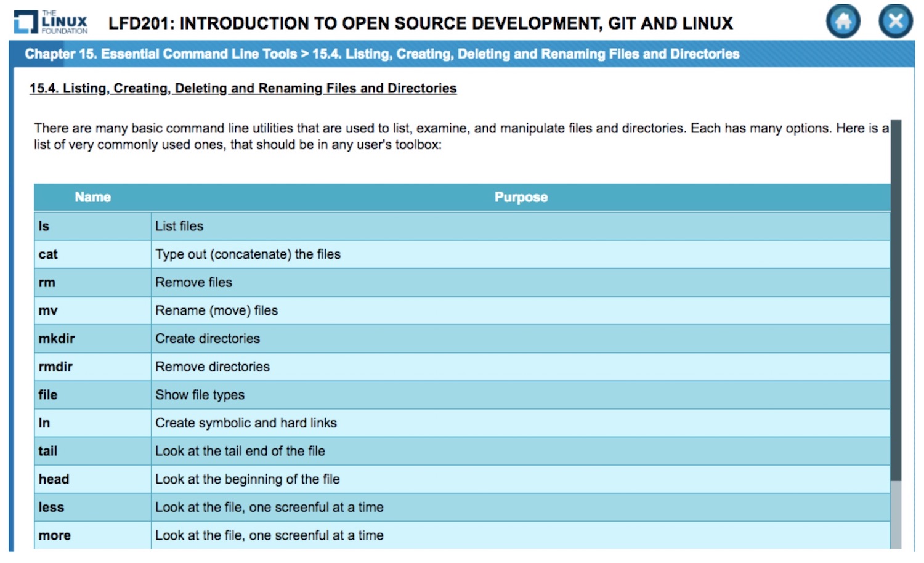Click 'Remove files' purpose text
924x563 pixels.
click(x=193, y=283)
